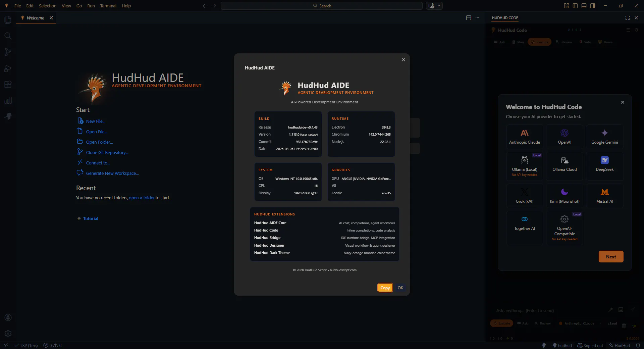The width and height of the screenshot is (644, 349).
Task: Select Review mode in the top mode bar
Action: (564, 42)
